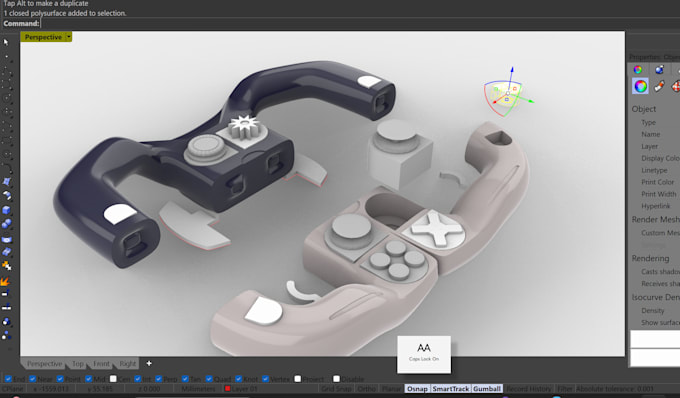The height and width of the screenshot is (398, 680).
Task: Click the Perspective viewport title label
Action: (43, 37)
